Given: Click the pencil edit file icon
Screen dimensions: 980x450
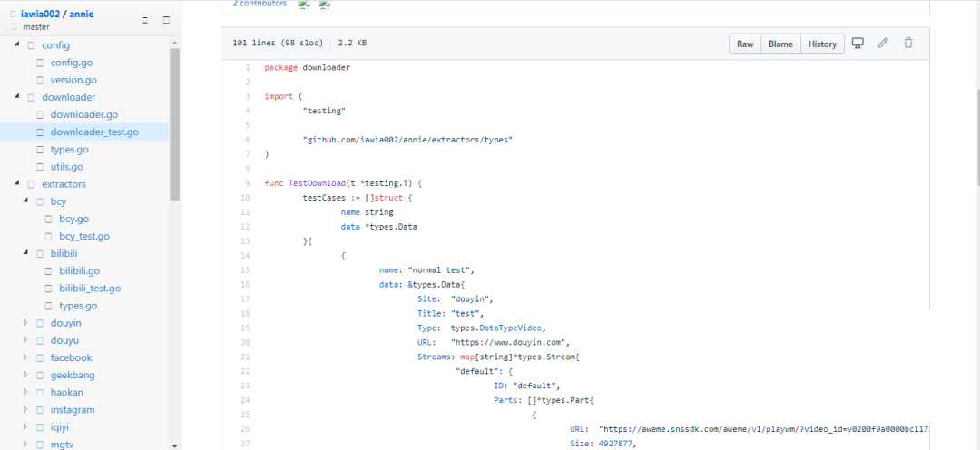Looking at the screenshot, I should coord(883,44).
